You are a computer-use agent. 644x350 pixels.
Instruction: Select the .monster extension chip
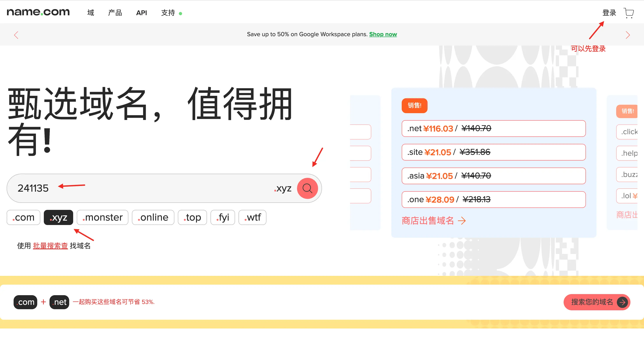[x=103, y=217]
